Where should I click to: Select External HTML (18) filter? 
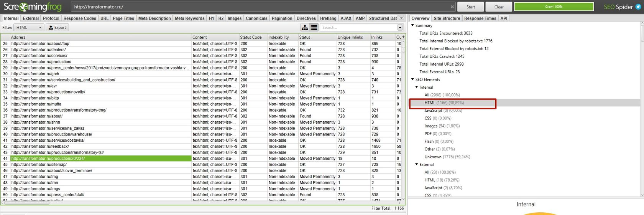coord(442,180)
